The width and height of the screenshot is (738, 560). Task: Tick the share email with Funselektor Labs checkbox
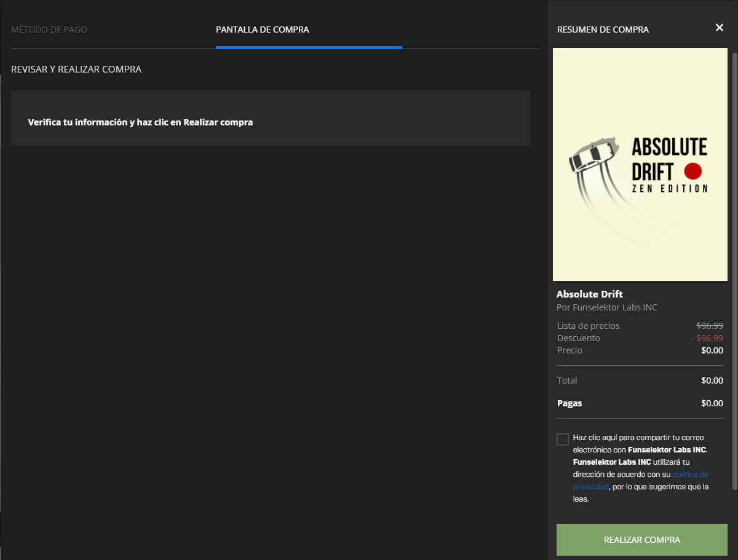[x=562, y=439]
